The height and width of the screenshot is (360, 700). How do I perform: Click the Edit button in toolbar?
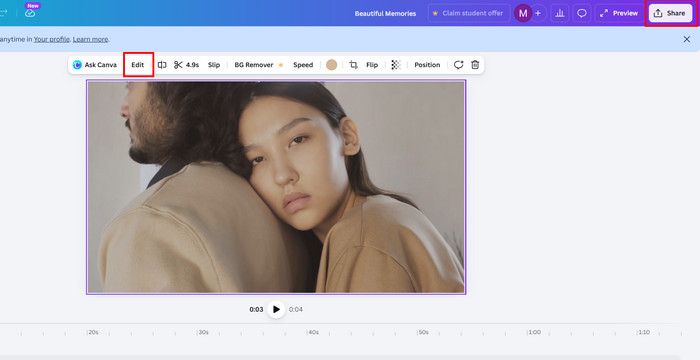point(138,65)
